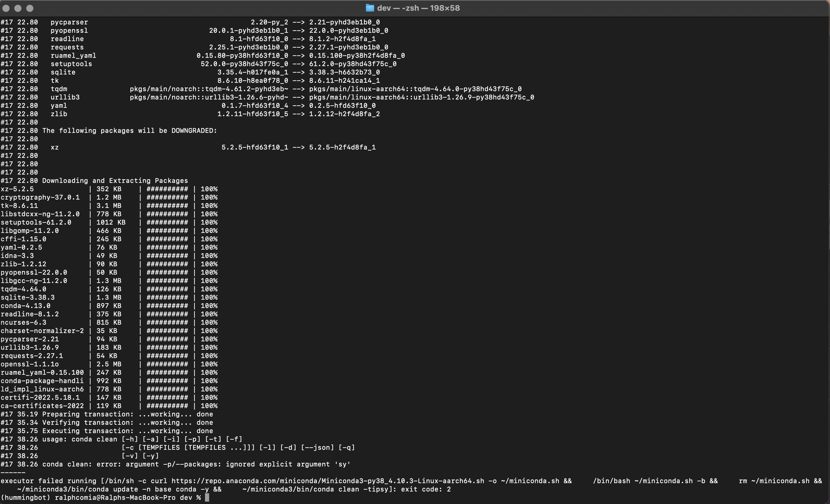Screen dimensions: 830x504
Task: Click the error message mentioning argument 'sy'
Action: pyautogui.click(x=196, y=464)
